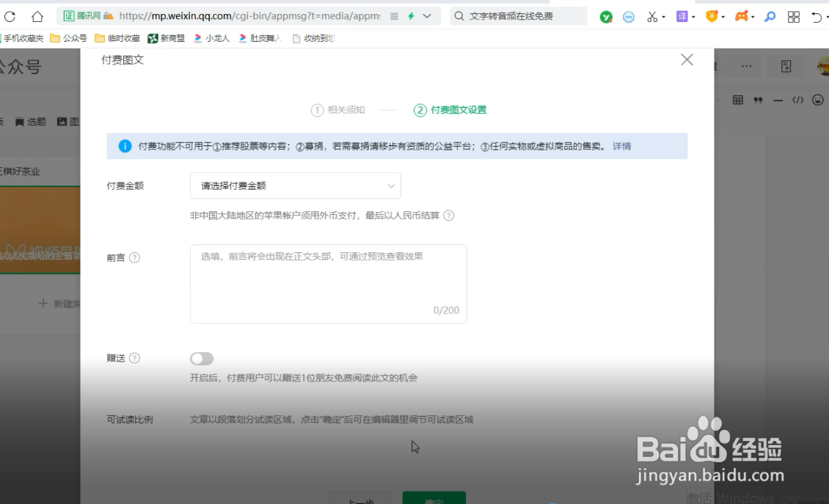Insert a table using the table icon
Screen dimensions: 829x504
pyautogui.click(x=738, y=99)
